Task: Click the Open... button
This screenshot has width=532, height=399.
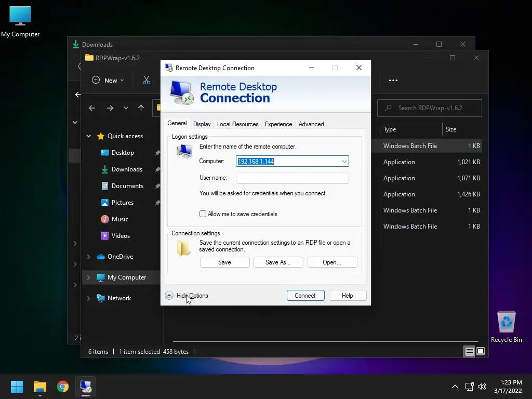Action: (332, 262)
